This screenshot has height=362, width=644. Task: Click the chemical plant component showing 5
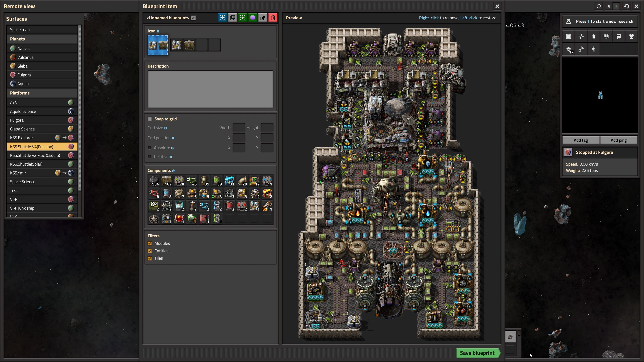pyautogui.click(x=204, y=194)
